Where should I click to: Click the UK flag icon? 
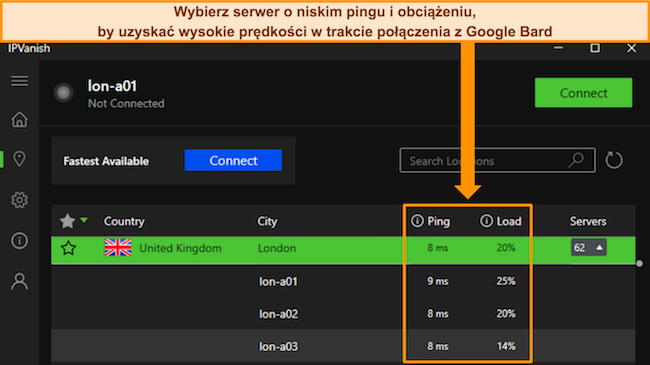tap(118, 248)
